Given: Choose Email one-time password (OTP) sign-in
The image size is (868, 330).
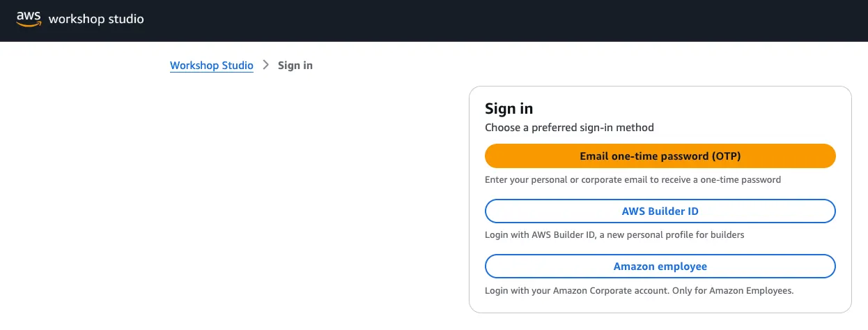Looking at the screenshot, I should (660, 156).
